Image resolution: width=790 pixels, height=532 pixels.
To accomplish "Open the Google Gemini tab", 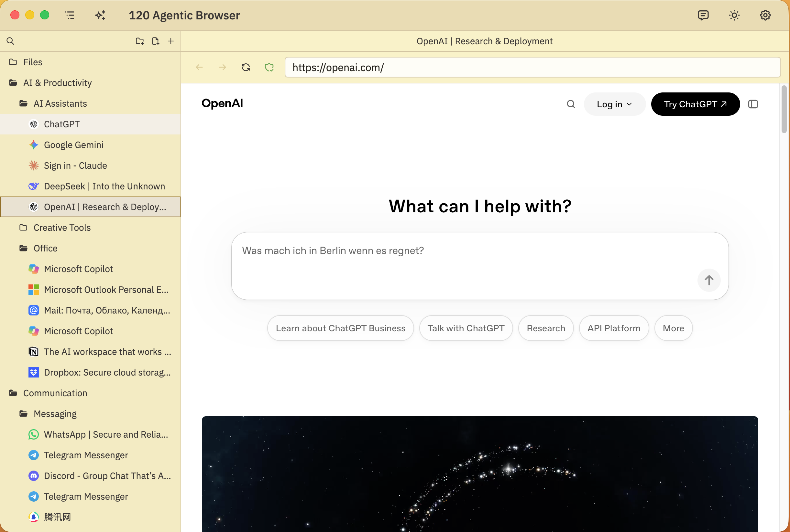I will pos(90,145).
